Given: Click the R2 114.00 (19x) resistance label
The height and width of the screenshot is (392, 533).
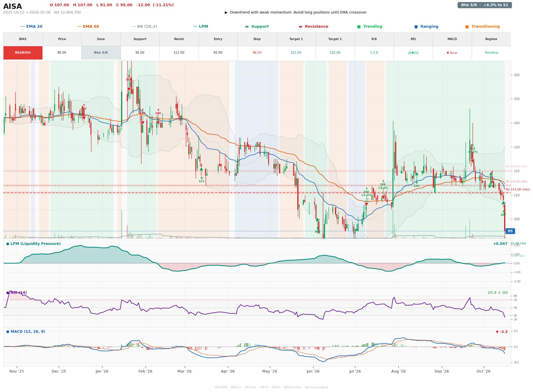Looking at the screenshot, I should tap(517, 182).
